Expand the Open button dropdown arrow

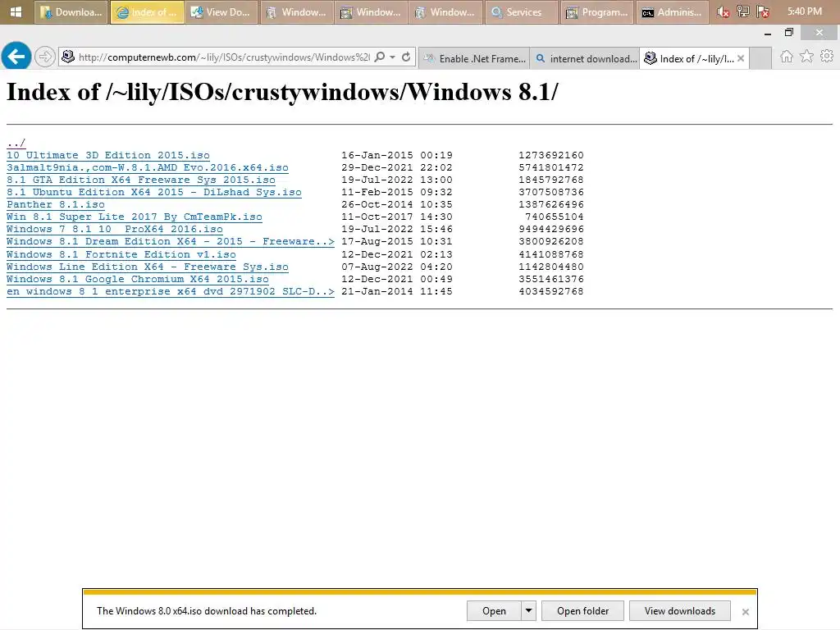[529, 610]
